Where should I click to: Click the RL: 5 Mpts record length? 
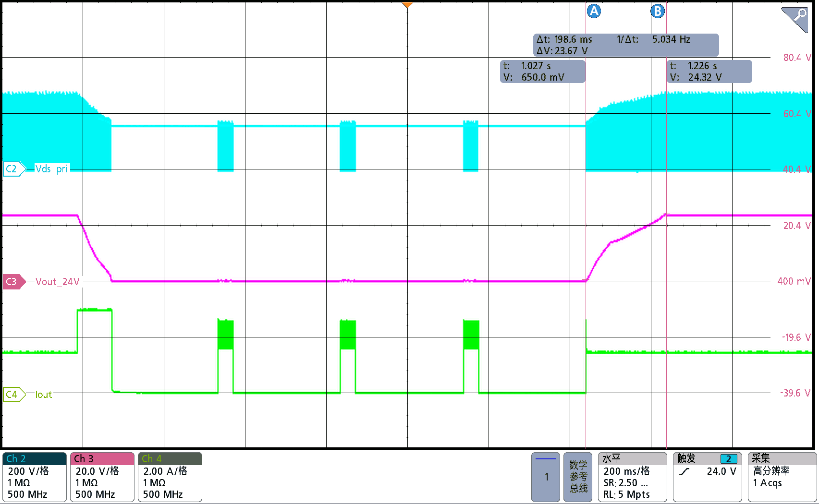click(x=626, y=494)
